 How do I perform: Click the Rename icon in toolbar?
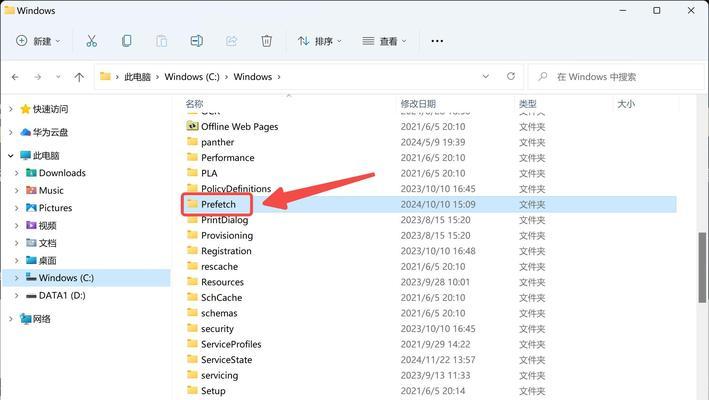[197, 41]
